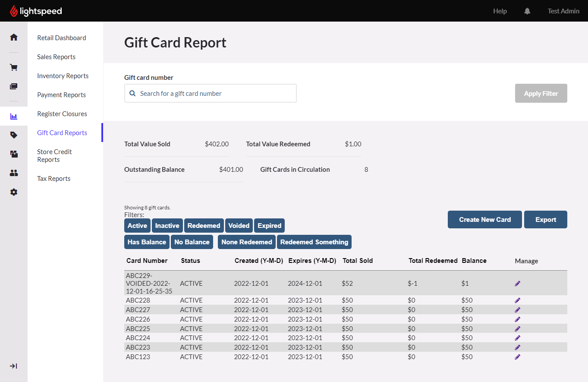Click the Home icon in the left sidebar
The height and width of the screenshot is (382, 588).
pos(14,37)
